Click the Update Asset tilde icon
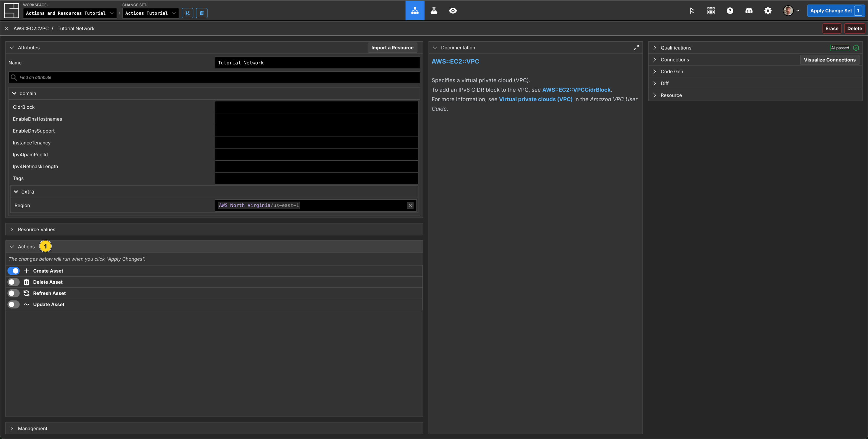 (26, 304)
